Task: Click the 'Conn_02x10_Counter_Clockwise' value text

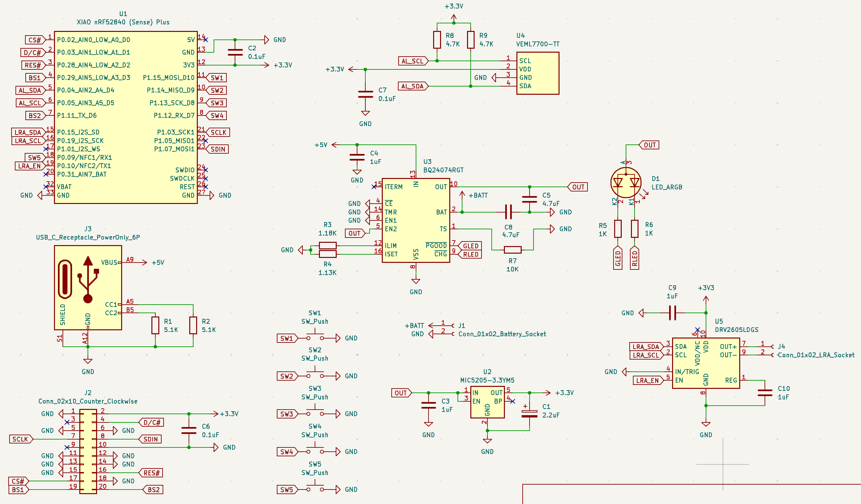Action: point(88,401)
